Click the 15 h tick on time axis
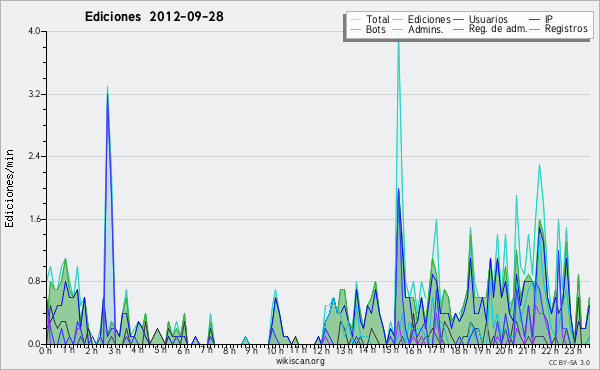This screenshot has height=370, width=600. click(x=386, y=350)
